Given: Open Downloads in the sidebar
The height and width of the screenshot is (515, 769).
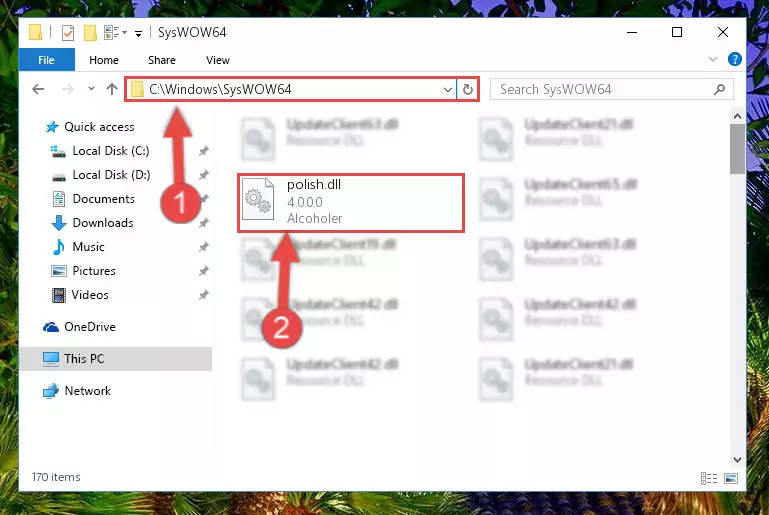Looking at the screenshot, I should click(103, 223).
